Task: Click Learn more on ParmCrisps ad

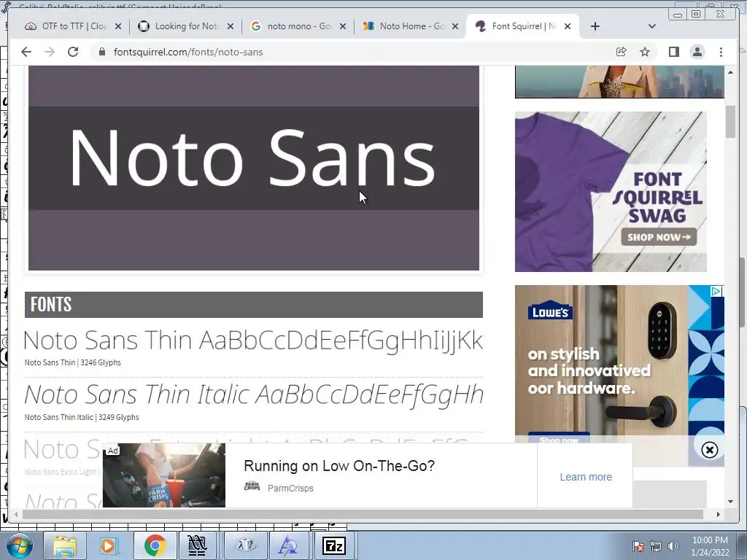Action: (x=586, y=477)
